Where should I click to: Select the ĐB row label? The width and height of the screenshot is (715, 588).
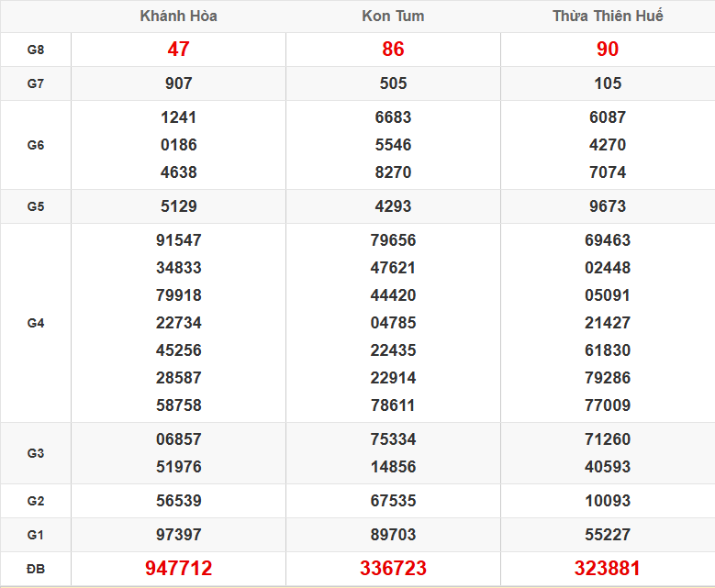point(36,569)
